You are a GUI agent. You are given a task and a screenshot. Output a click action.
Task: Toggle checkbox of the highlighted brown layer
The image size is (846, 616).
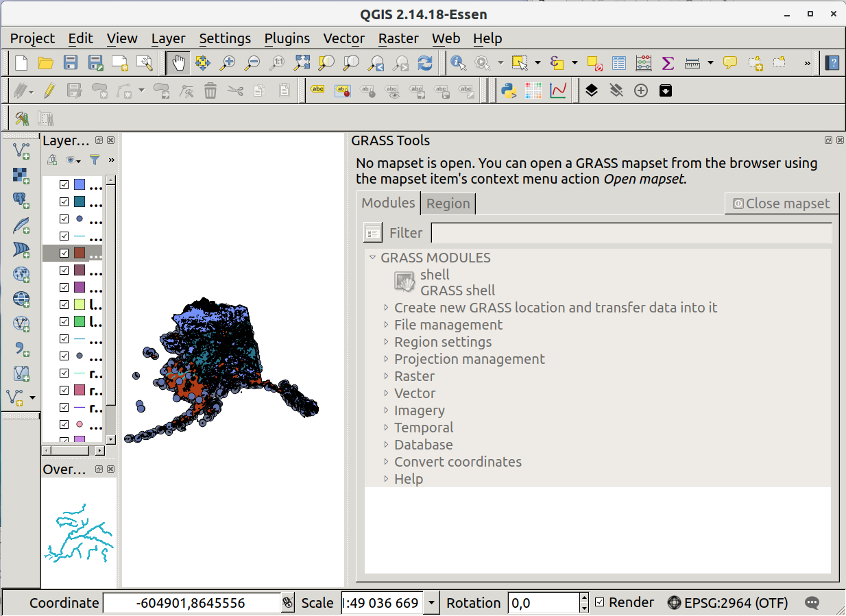click(x=64, y=253)
